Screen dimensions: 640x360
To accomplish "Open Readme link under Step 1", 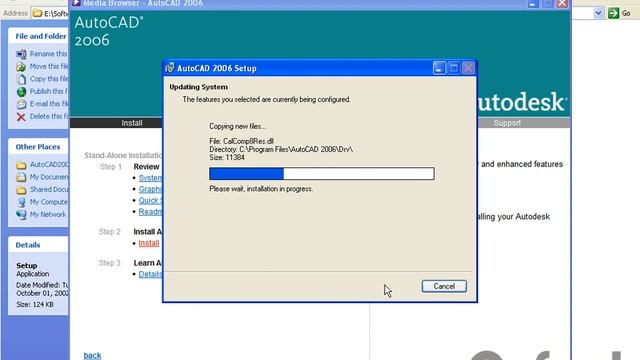I will (x=150, y=211).
